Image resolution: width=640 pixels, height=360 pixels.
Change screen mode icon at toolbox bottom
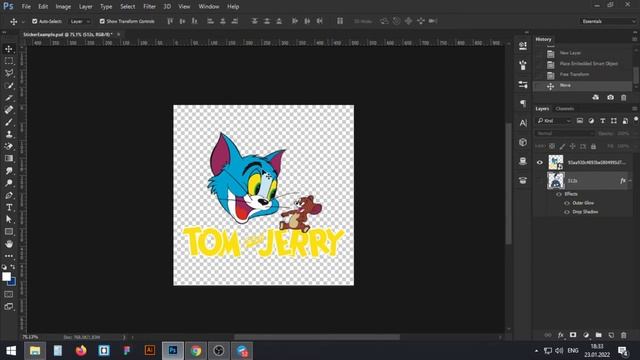pos(9,307)
